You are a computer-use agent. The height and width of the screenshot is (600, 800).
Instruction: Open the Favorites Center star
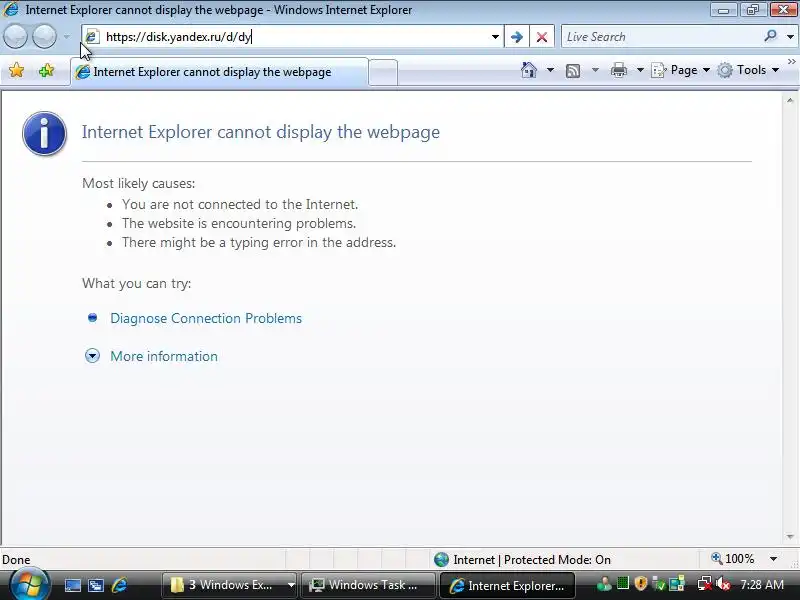[17, 70]
